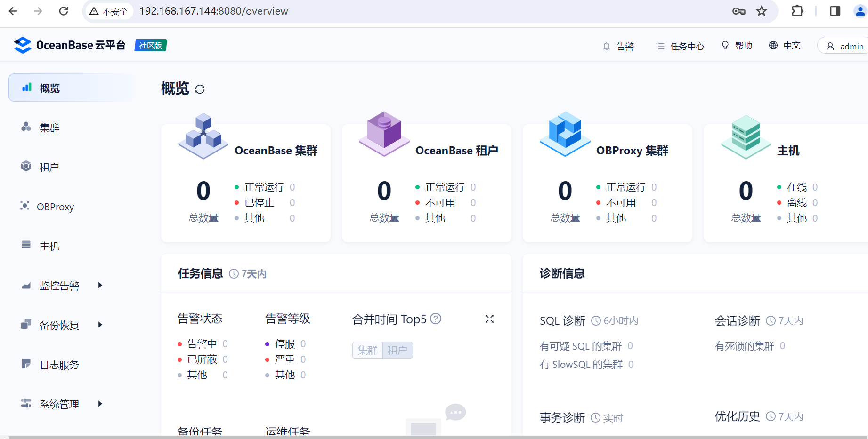Click the 会话诊断 section heading
This screenshot has height=439, width=868.
[738, 321]
